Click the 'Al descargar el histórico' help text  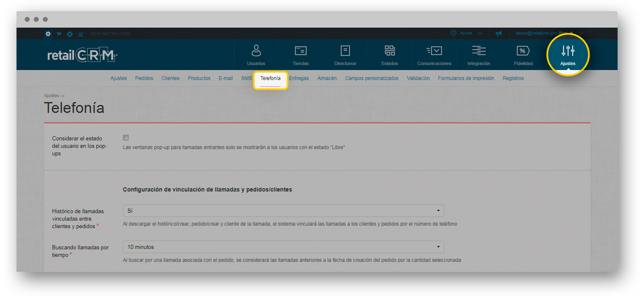tap(290, 224)
